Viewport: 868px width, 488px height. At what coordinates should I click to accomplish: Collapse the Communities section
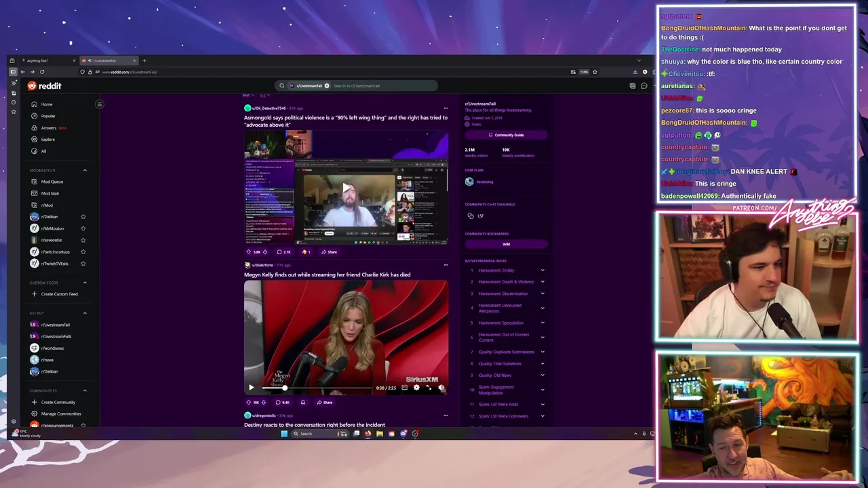click(x=85, y=390)
